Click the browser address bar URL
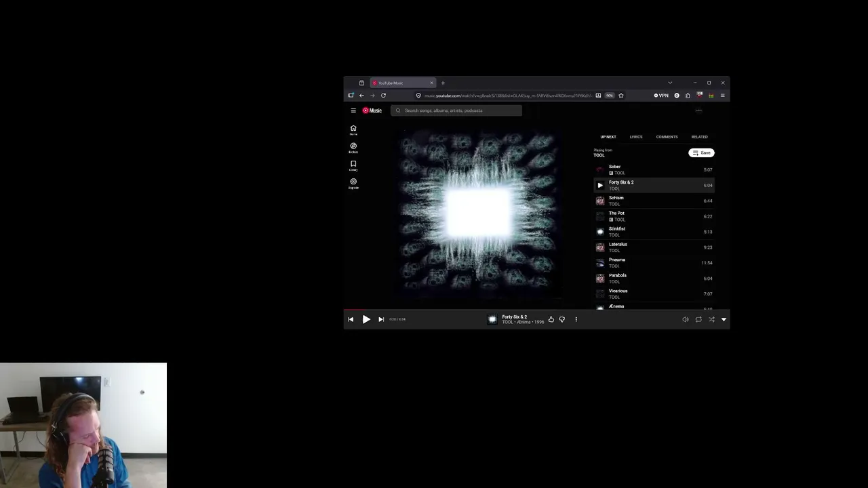The image size is (868, 488). pos(507,96)
